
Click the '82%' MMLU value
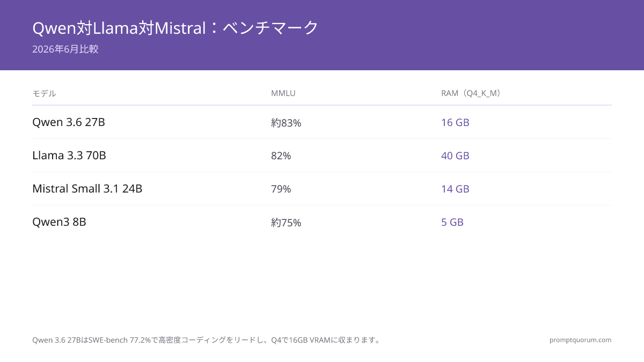pos(281,156)
